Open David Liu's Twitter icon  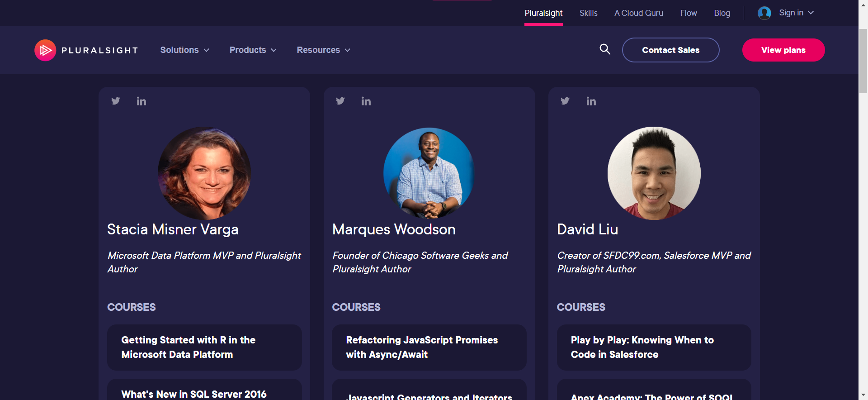pyautogui.click(x=565, y=101)
